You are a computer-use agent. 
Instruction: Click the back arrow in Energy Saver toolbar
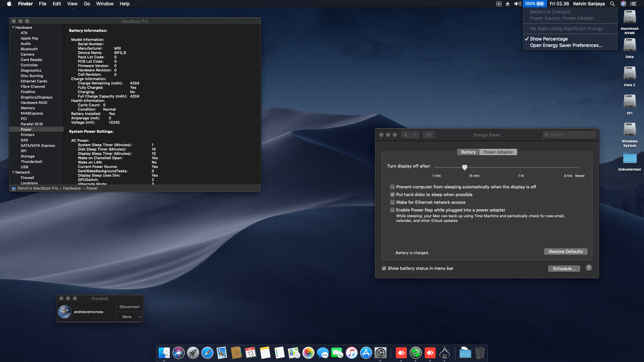pos(406,135)
